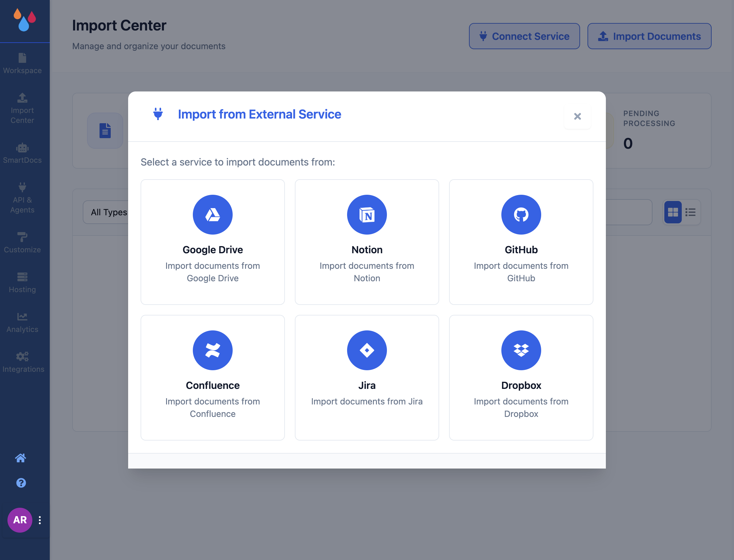
Task: Open user menu three-dot icon
Action: 40,520
